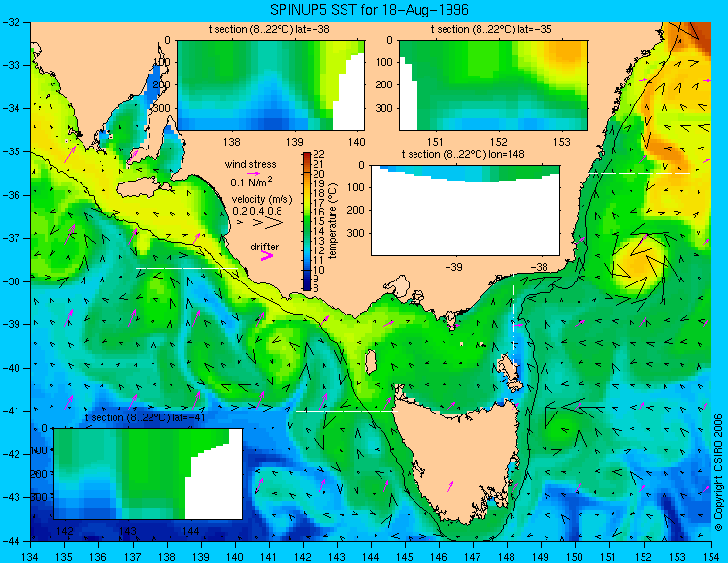
Task: Click the temperature color scale bar
Action: coord(307,221)
